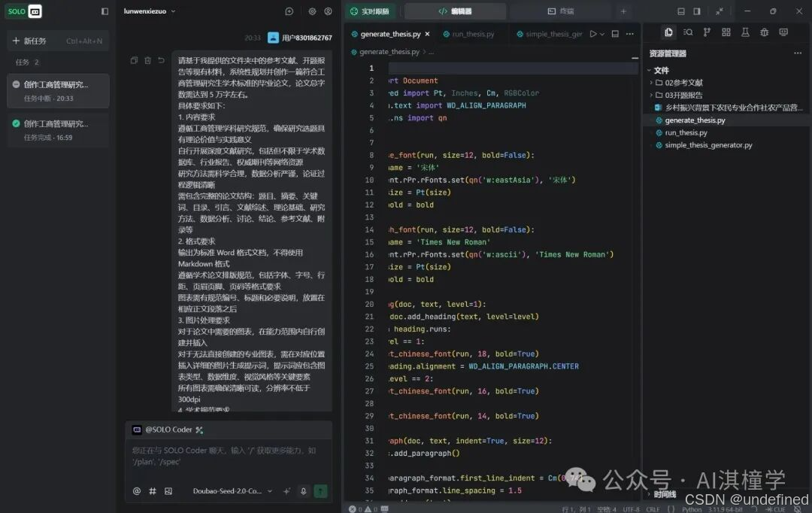This screenshot has height=513, width=812.
Task: Attach an image to the chat message
Action: [x=168, y=491]
